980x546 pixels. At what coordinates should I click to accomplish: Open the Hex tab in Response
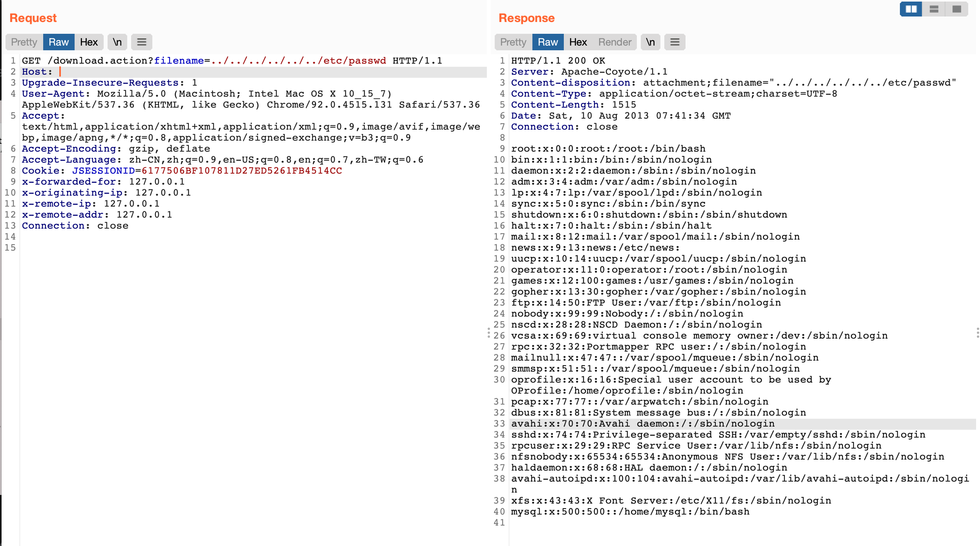[x=578, y=42]
